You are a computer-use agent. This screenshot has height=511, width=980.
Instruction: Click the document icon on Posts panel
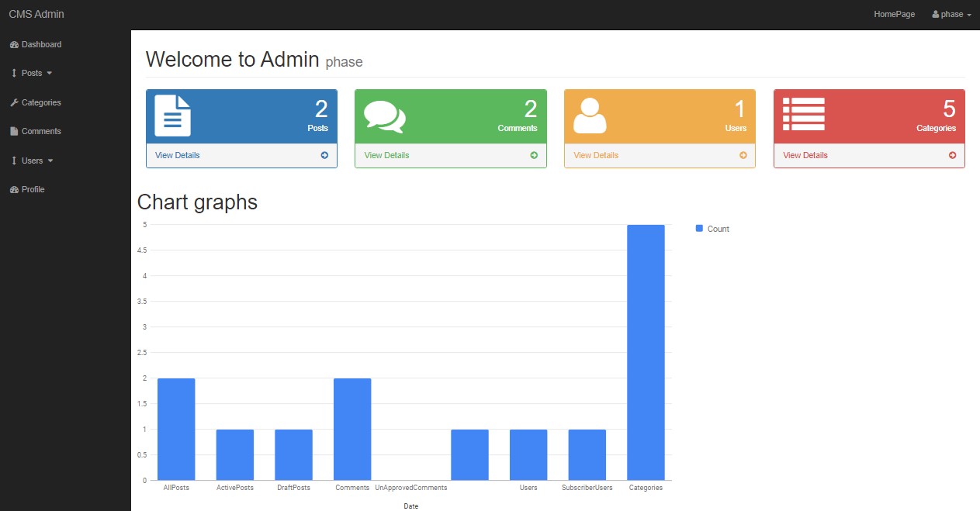click(x=172, y=116)
